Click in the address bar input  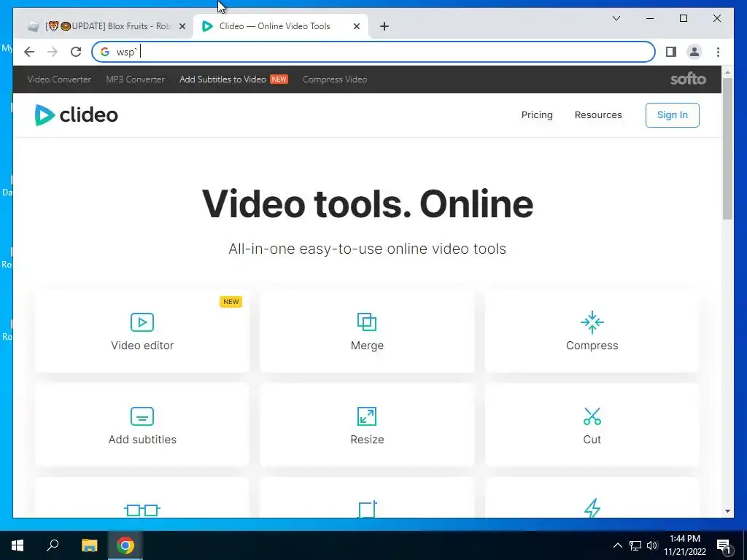point(373,52)
